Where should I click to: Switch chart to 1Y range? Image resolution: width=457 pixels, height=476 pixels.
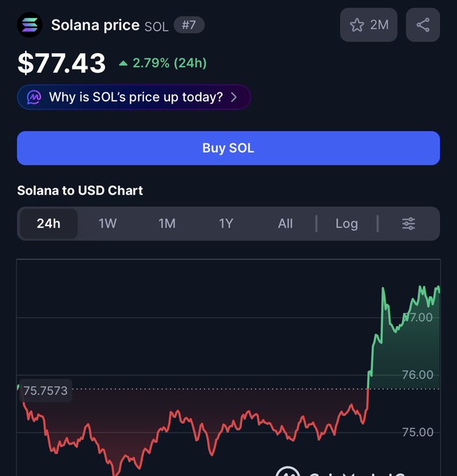tap(226, 224)
